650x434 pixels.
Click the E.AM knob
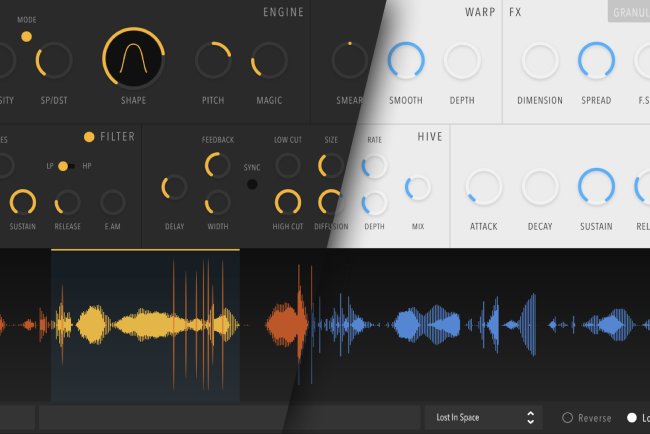[x=113, y=203]
